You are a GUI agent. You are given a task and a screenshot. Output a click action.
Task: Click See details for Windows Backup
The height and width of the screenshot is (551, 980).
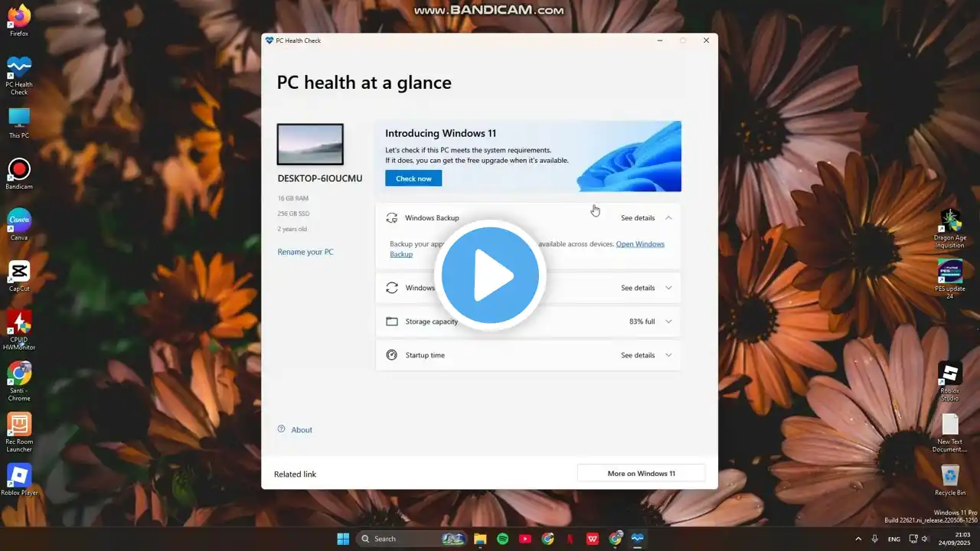[638, 218]
